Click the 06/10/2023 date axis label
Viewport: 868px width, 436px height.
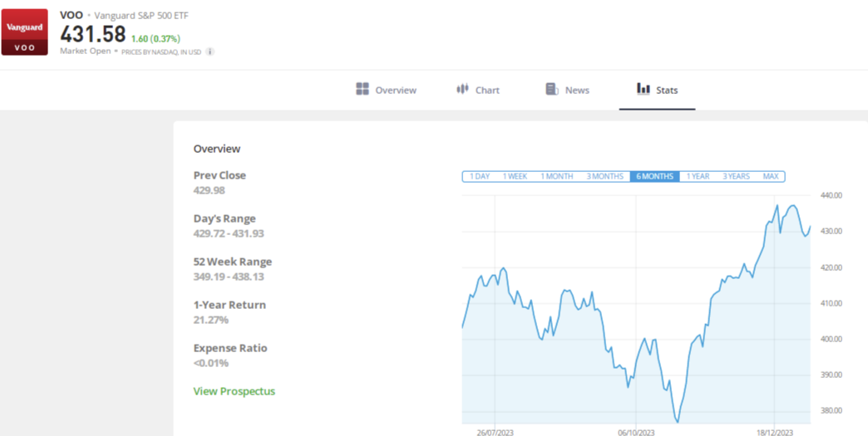[x=637, y=432]
